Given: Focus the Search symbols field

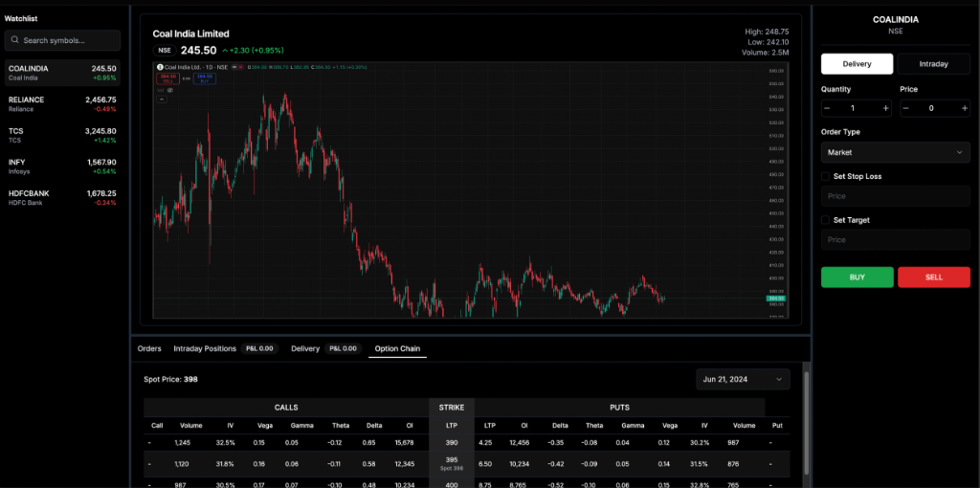Looking at the screenshot, I should point(62,40).
